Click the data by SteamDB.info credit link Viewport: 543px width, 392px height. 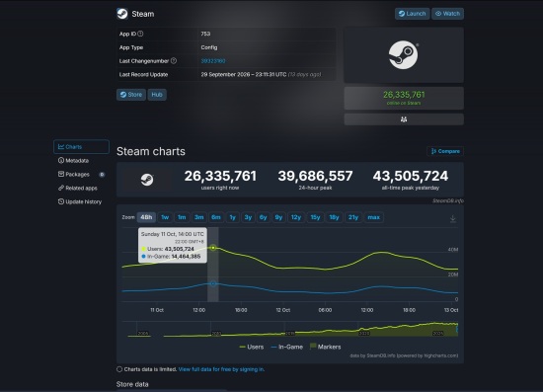[404, 355]
